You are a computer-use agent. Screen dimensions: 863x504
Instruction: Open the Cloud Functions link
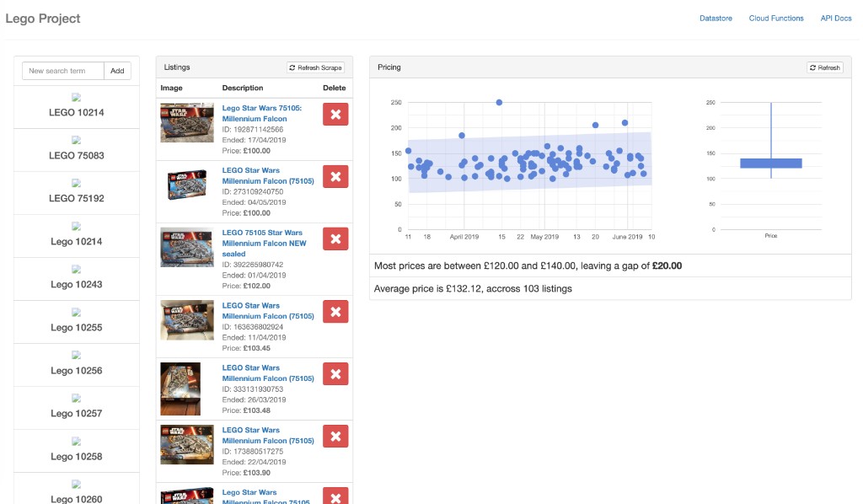776,19
